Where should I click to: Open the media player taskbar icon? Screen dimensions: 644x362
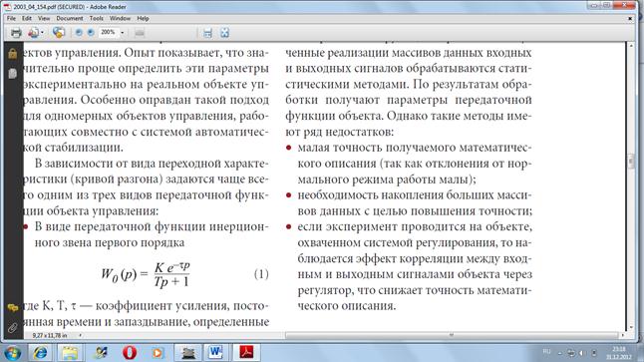pyautogui.click(x=159, y=353)
